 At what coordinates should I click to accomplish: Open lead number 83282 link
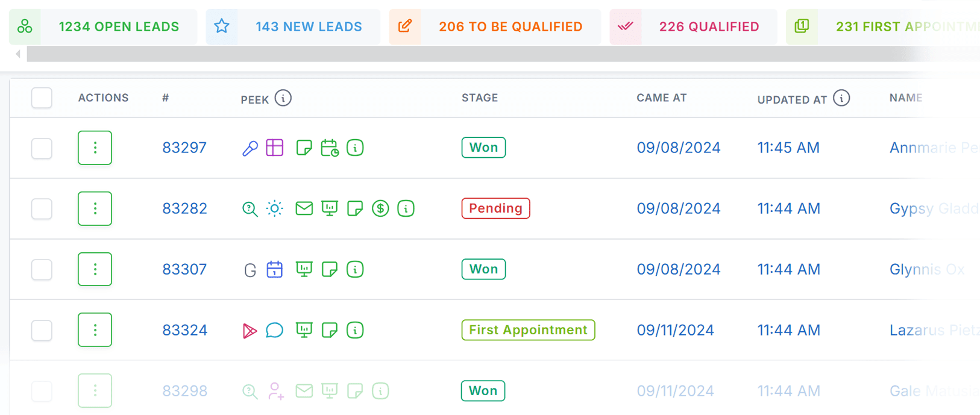[184, 208]
